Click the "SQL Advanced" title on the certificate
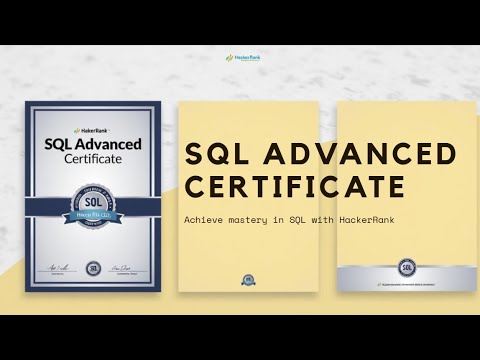Image resolution: width=480 pixels, height=360 pixels. (x=93, y=144)
